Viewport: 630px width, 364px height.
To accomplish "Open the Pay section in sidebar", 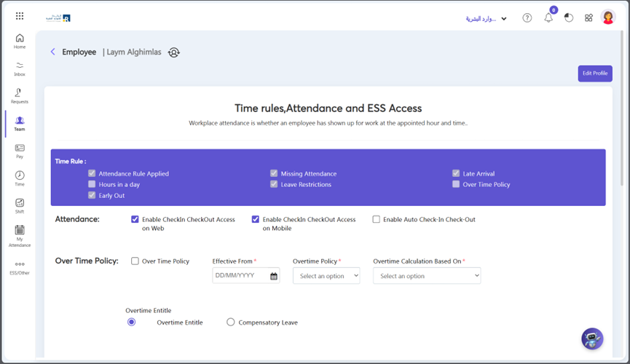I will [20, 151].
